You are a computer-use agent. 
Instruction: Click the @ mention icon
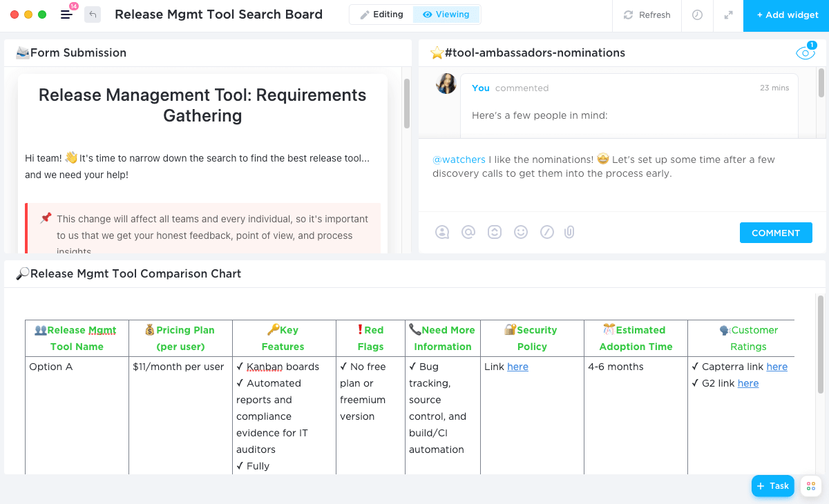point(468,233)
